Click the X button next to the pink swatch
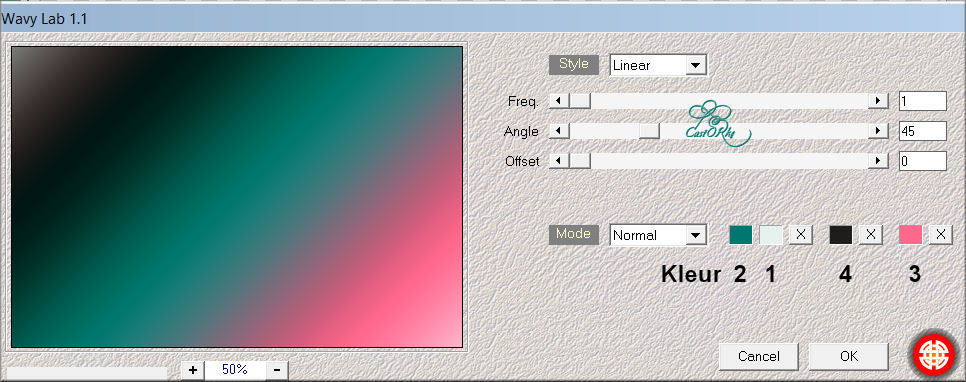Image resolution: width=966 pixels, height=382 pixels. coord(940,235)
